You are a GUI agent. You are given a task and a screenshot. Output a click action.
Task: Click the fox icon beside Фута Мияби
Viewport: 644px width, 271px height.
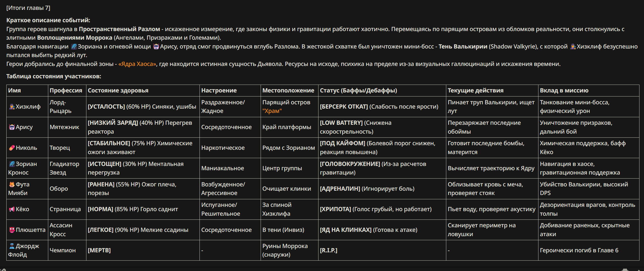pos(12,184)
